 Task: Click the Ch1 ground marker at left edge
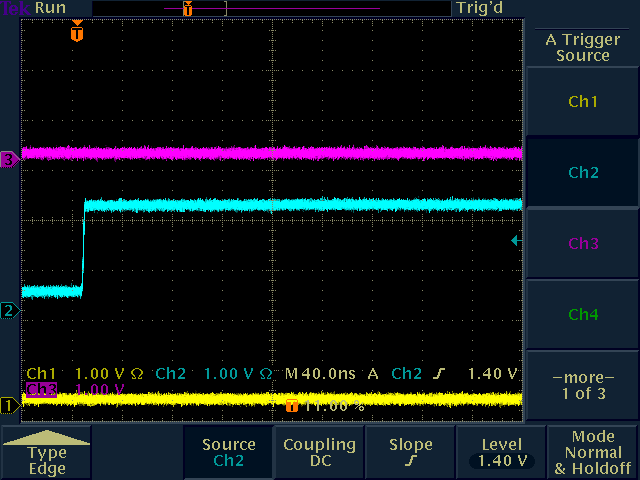pos(8,405)
